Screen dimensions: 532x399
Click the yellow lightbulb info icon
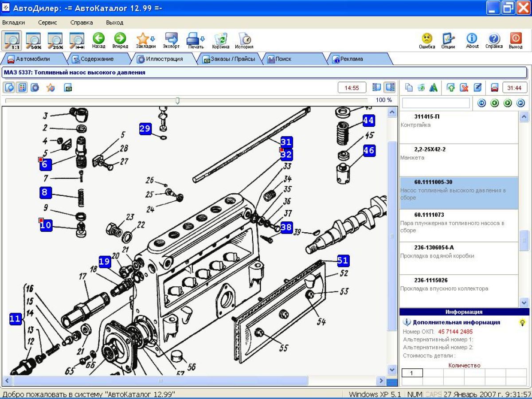click(x=523, y=323)
